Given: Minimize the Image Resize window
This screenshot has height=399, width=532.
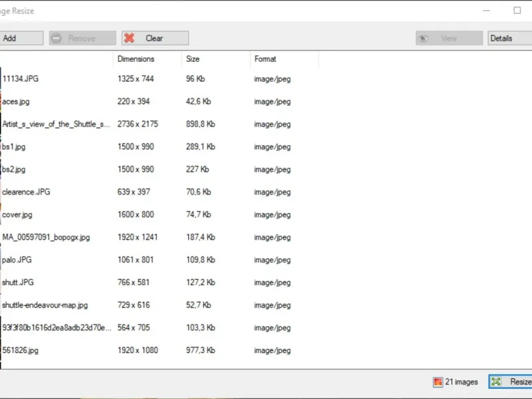Looking at the screenshot, I should point(487,11).
